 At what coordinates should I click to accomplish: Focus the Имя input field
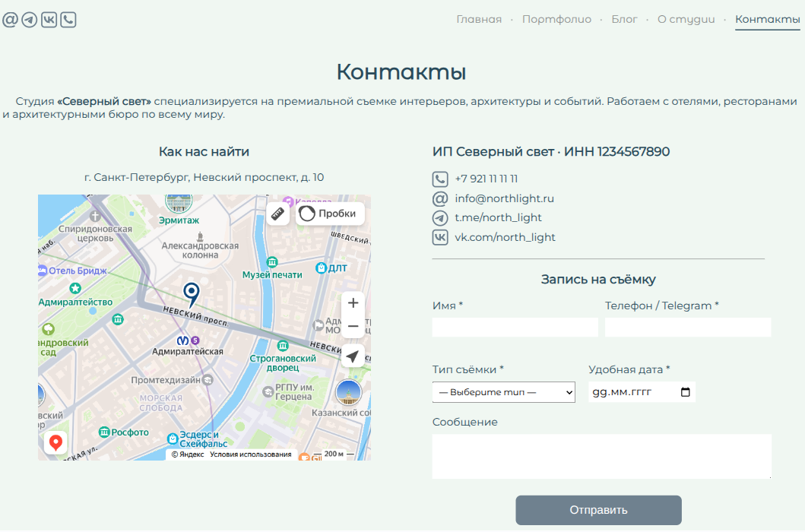tap(515, 327)
